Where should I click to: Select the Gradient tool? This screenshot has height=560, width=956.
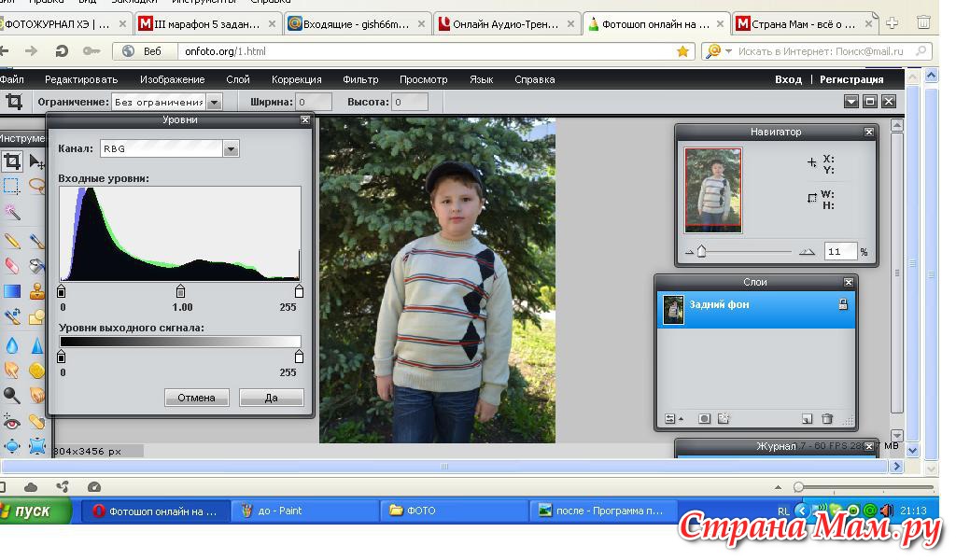[x=12, y=291]
